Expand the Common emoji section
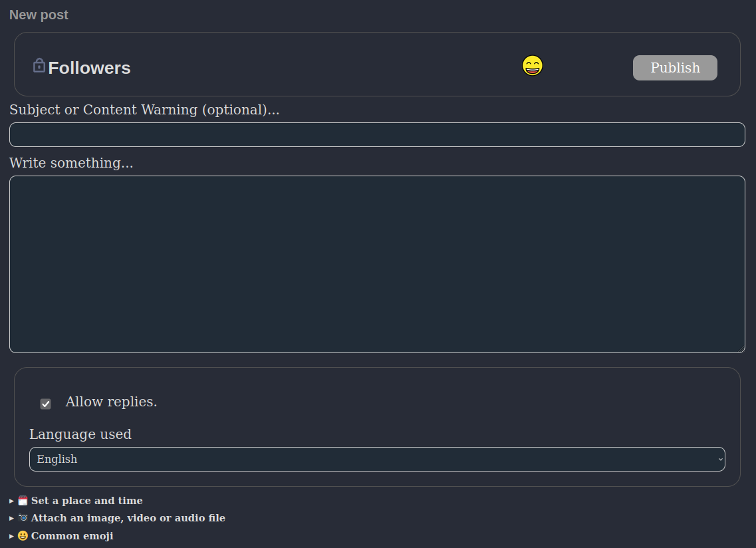Viewport: 756px width, 548px height. [72, 535]
